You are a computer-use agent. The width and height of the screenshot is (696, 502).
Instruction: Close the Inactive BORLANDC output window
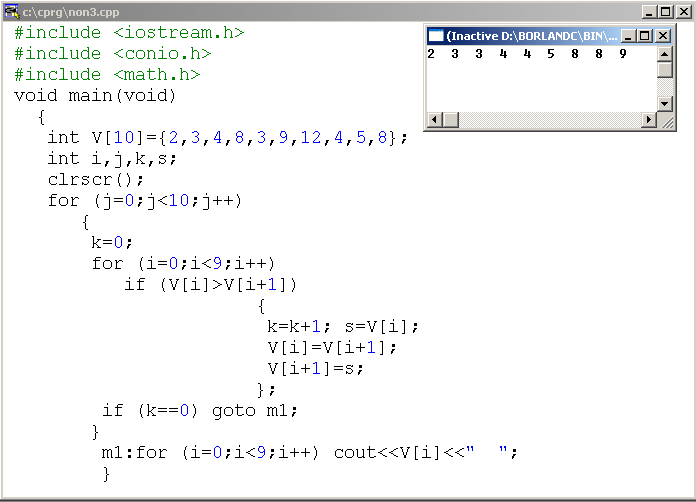[663, 36]
